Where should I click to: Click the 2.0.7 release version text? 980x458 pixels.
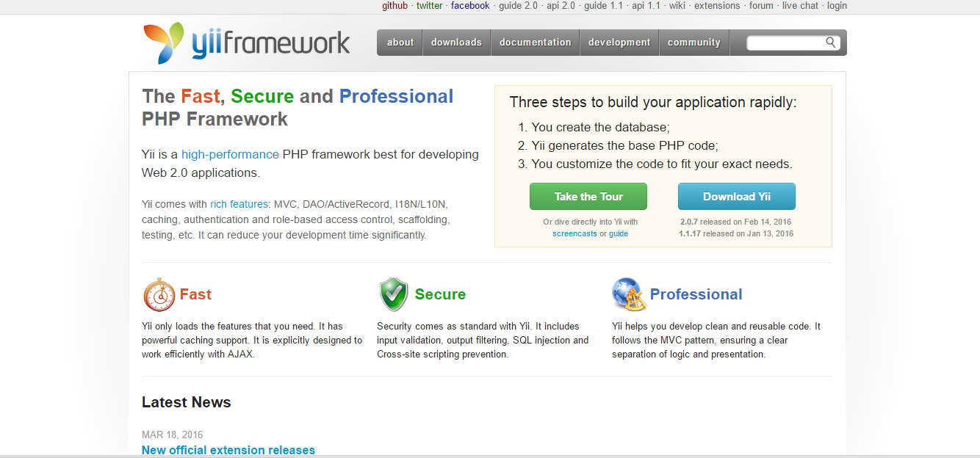pyautogui.click(x=690, y=222)
